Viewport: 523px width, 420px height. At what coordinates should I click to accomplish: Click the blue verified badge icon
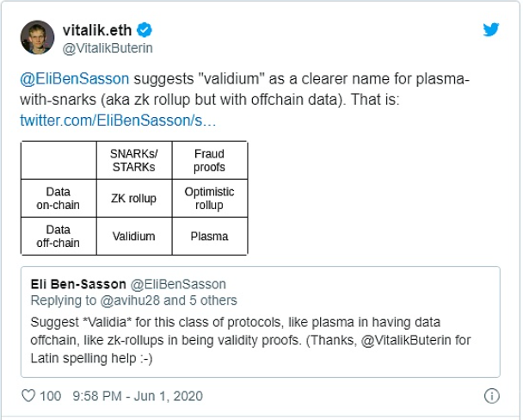(145, 30)
